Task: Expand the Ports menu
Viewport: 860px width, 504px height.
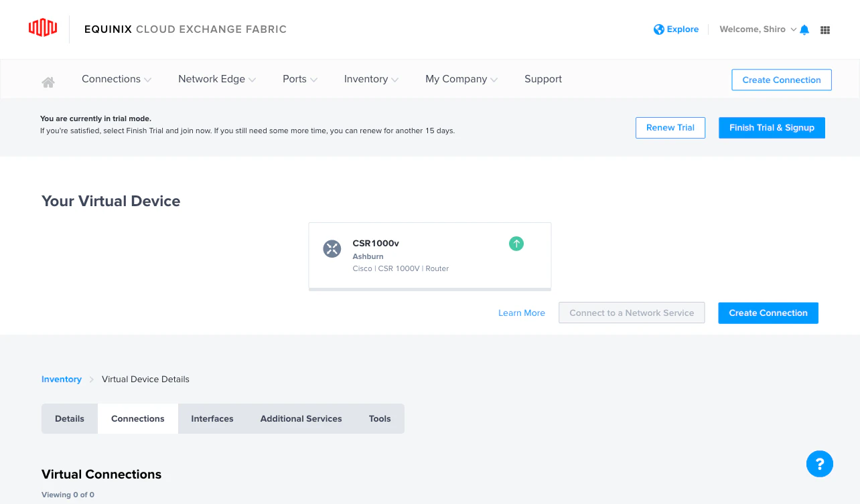Action: (x=300, y=79)
